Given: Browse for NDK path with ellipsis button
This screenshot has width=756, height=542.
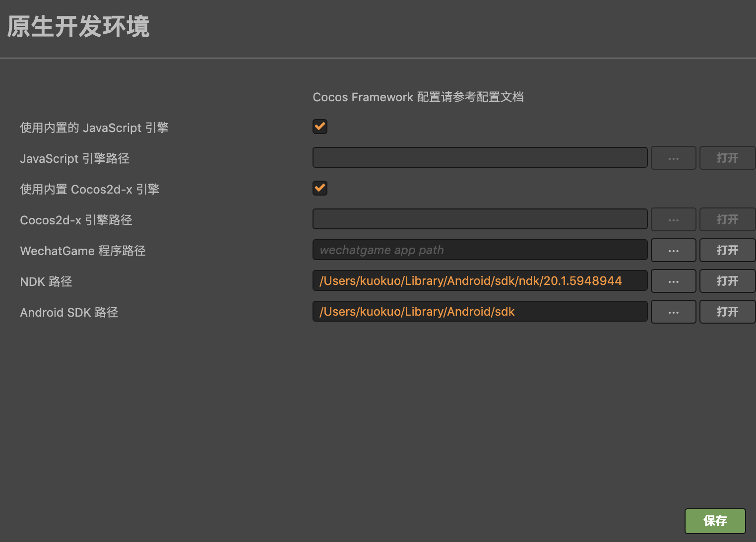Looking at the screenshot, I should (x=673, y=281).
